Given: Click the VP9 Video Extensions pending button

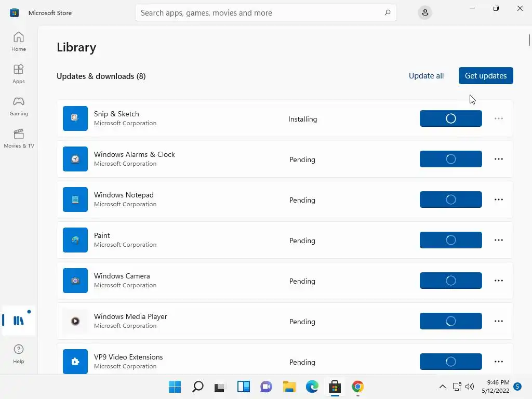Looking at the screenshot, I should (x=450, y=362).
